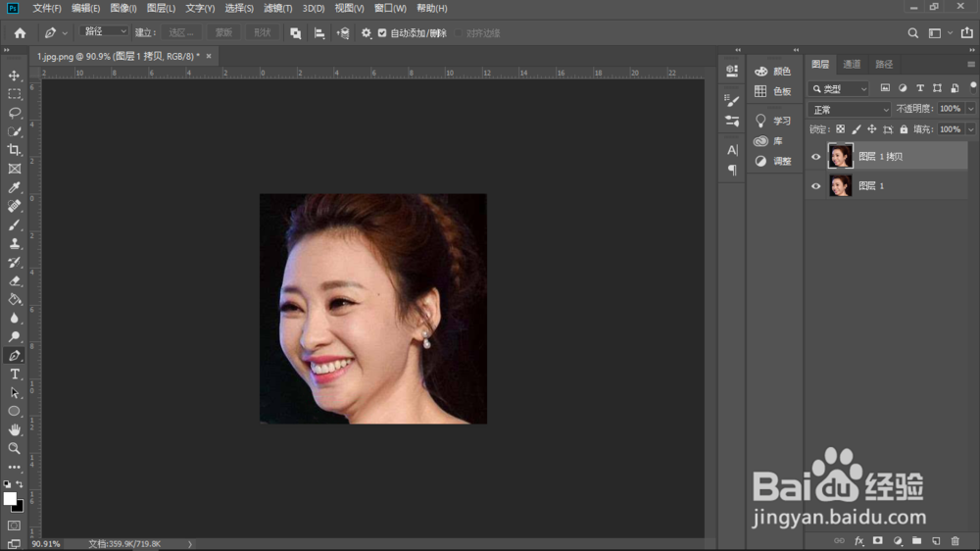The image size is (980, 551).
Task: Open pen options gear icon
Action: (367, 33)
